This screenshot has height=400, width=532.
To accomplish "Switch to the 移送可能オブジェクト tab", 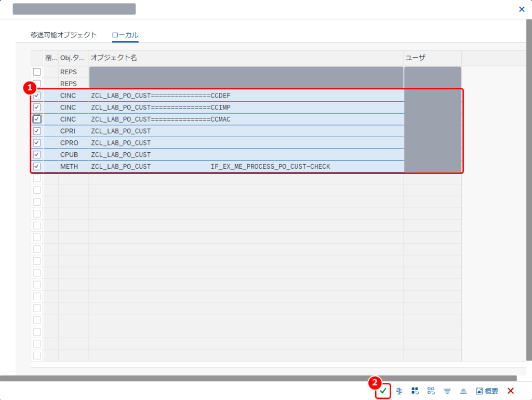I will click(63, 35).
